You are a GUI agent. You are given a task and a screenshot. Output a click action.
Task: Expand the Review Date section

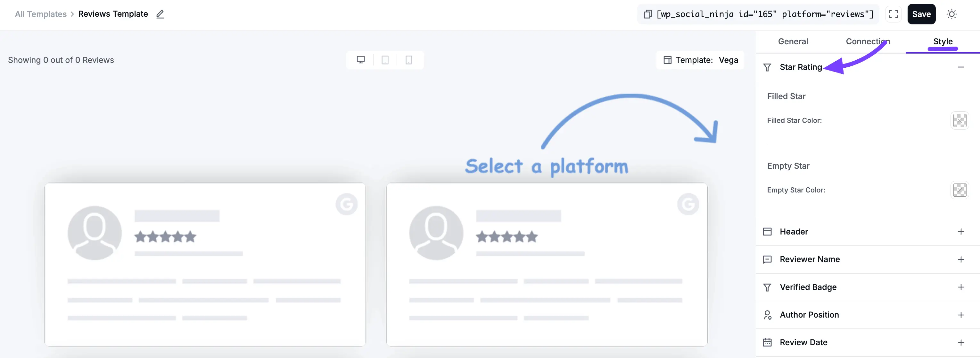[x=962, y=342]
